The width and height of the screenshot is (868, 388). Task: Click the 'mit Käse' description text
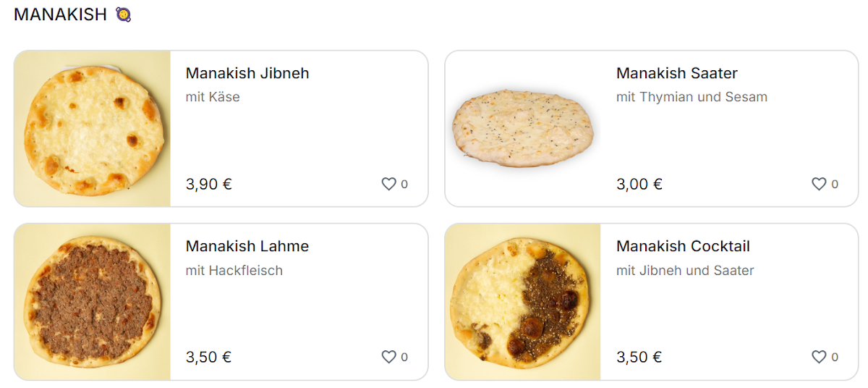click(x=213, y=97)
